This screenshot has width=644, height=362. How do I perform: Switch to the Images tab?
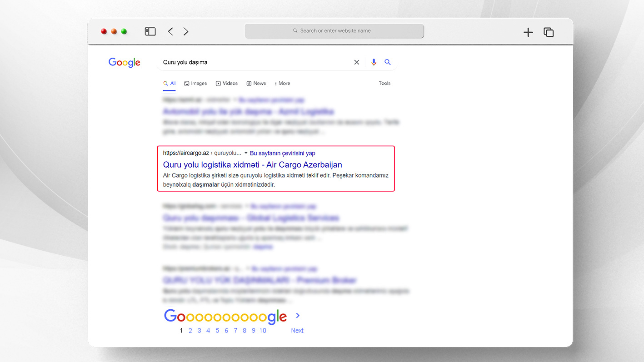tap(195, 84)
